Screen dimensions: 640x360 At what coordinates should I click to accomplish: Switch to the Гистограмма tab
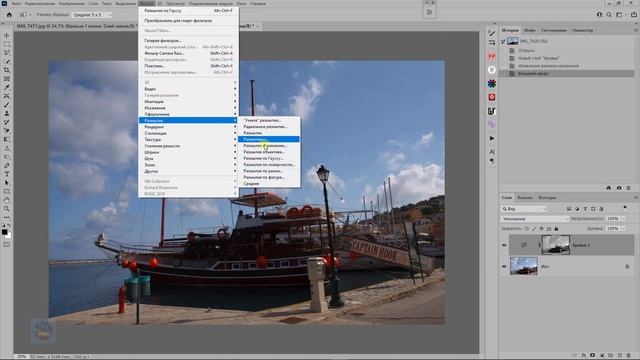[x=554, y=30]
